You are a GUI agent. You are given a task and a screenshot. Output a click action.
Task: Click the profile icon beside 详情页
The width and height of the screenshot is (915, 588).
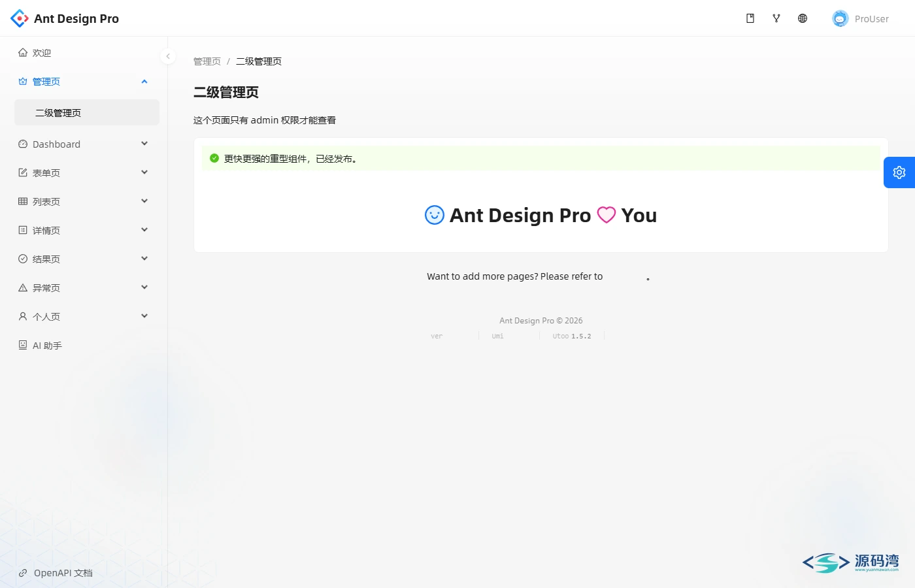[23, 231]
